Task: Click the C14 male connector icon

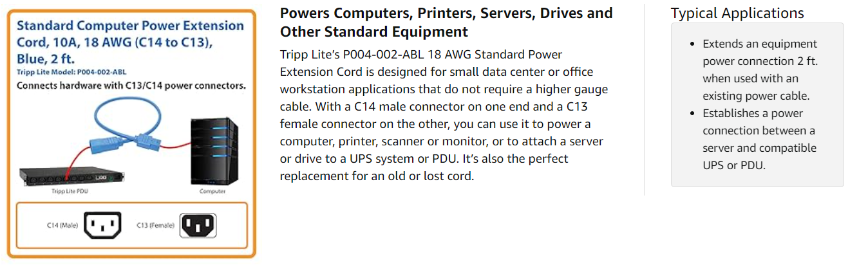Action: (x=103, y=225)
